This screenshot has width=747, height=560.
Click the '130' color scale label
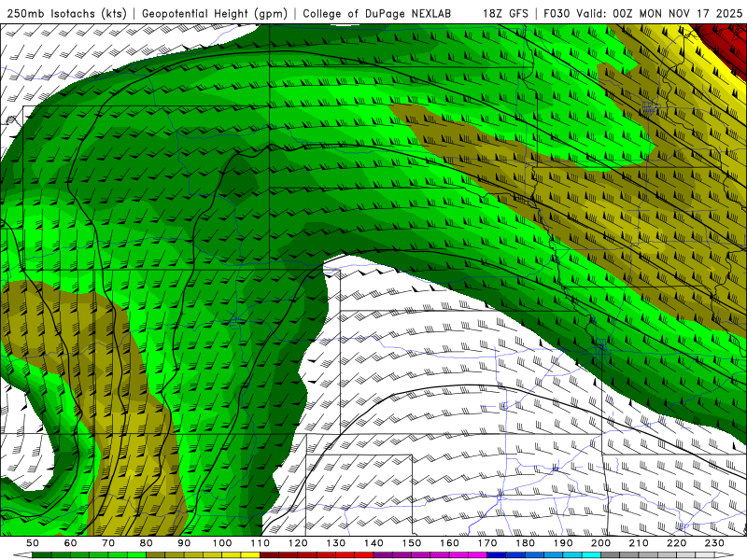336,543
